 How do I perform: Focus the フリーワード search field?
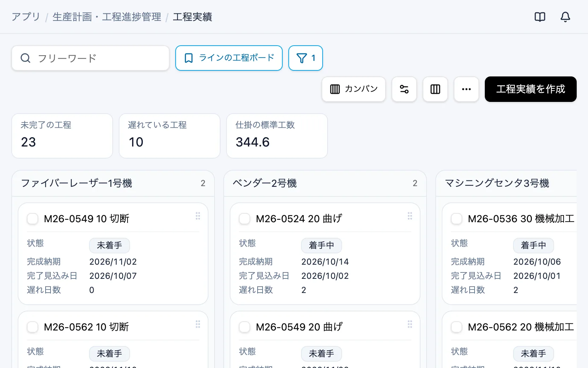[90, 58]
